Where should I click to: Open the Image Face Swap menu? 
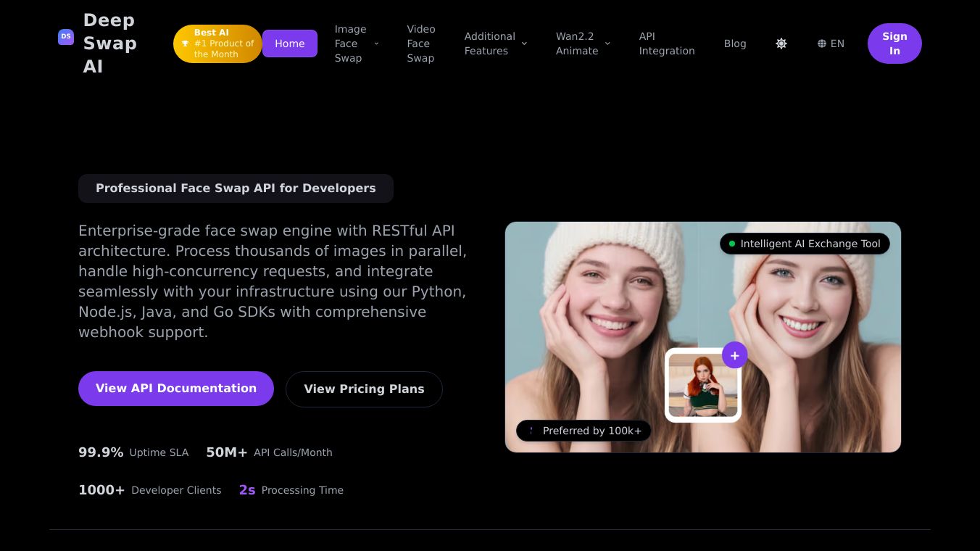[x=357, y=43]
